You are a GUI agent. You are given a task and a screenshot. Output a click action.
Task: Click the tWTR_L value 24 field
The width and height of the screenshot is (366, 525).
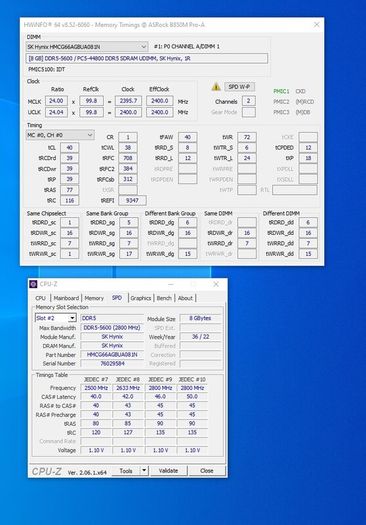(x=247, y=158)
